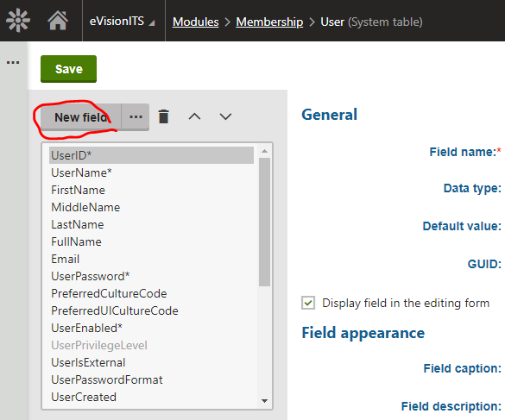Image resolution: width=505 pixels, height=420 pixels.
Task: Click the field list scroll down arrow
Action: click(265, 401)
